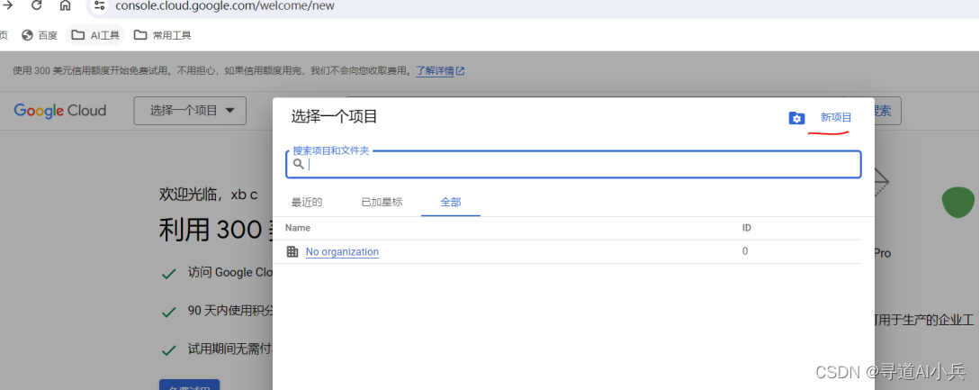Follow the 了解详情 link in the banner
980x390 pixels.
[441, 71]
